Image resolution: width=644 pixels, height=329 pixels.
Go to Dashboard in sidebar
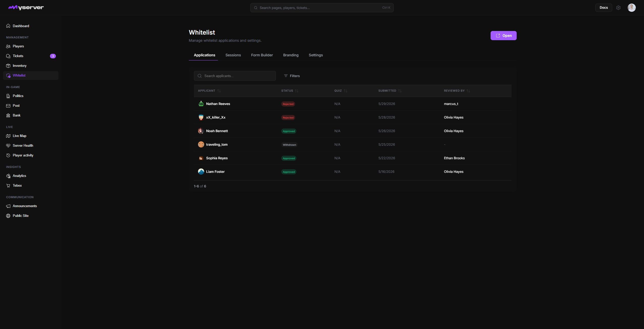coord(31,26)
